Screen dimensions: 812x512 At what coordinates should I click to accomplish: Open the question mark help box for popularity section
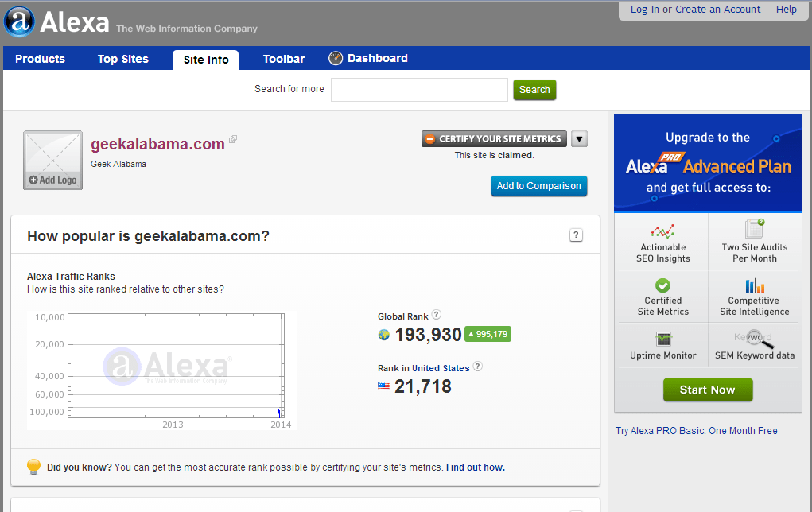(x=576, y=235)
